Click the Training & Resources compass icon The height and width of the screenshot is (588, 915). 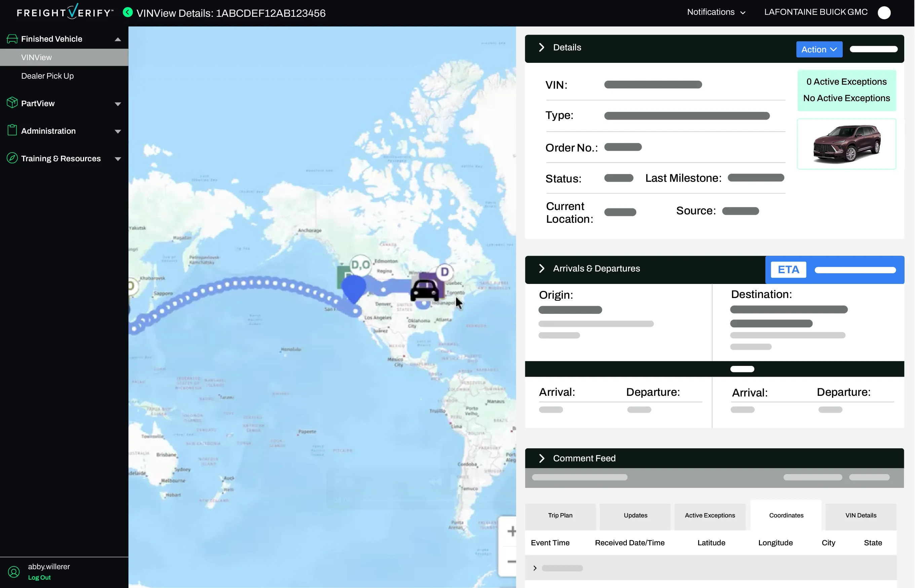pyautogui.click(x=12, y=158)
